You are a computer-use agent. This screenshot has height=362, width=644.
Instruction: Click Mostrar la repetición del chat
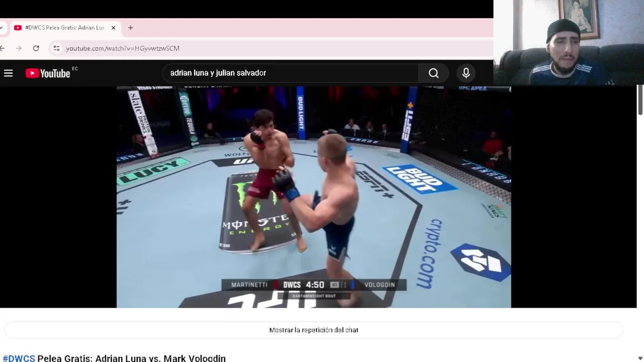tap(314, 330)
